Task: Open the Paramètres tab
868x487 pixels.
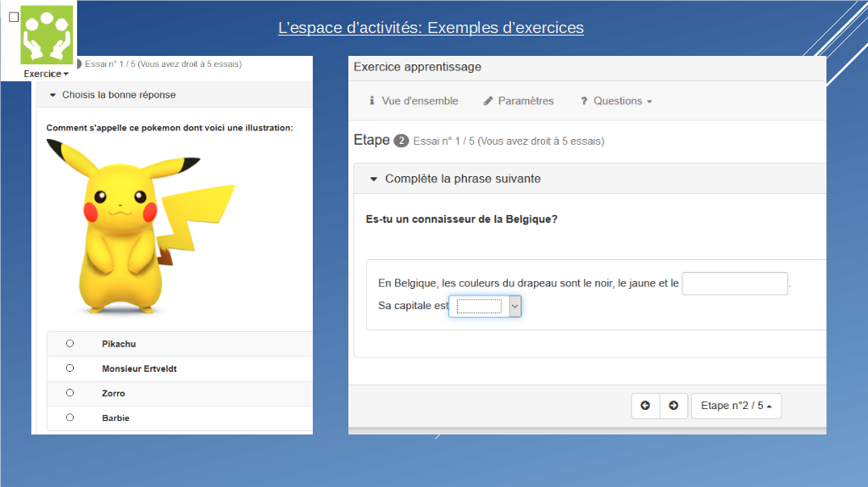Action: [x=518, y=101]
